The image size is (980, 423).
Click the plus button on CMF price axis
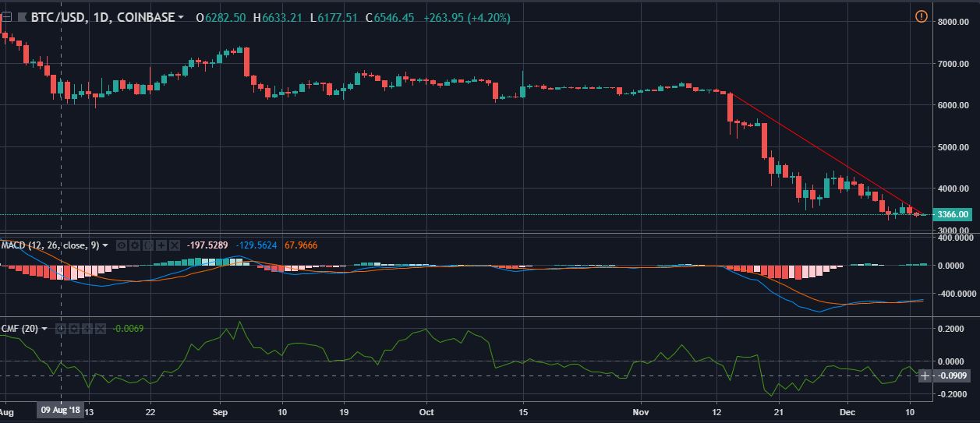(x=925, y=376)
